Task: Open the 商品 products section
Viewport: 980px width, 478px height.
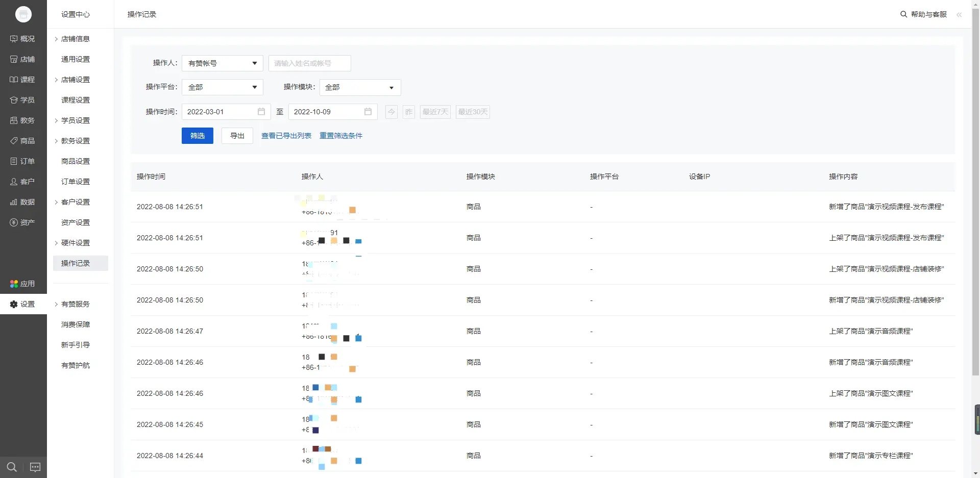Action: [x=23, y=141]
